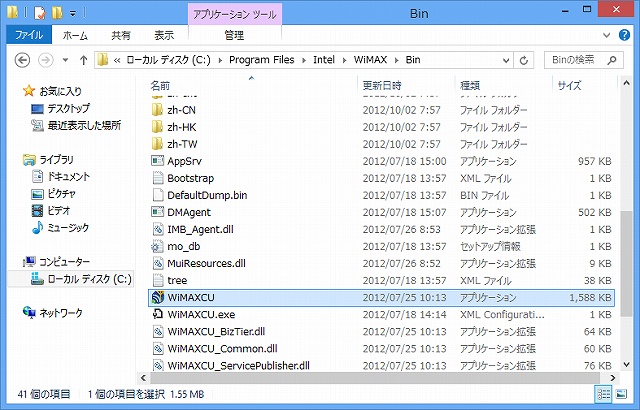Viewport: 640px width, 410px height.
Task: Open the quick access toolbar dropdown
Action: (x=73, y=13)
